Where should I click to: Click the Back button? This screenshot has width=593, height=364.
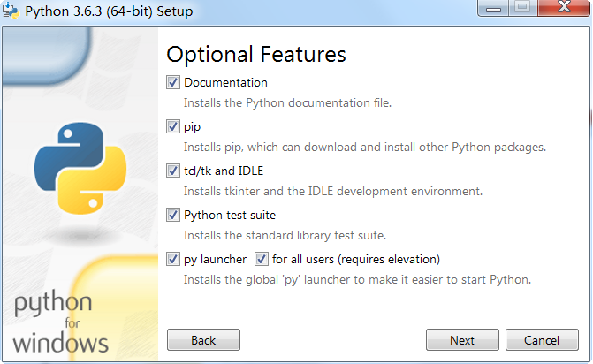(x=203, y=340)
